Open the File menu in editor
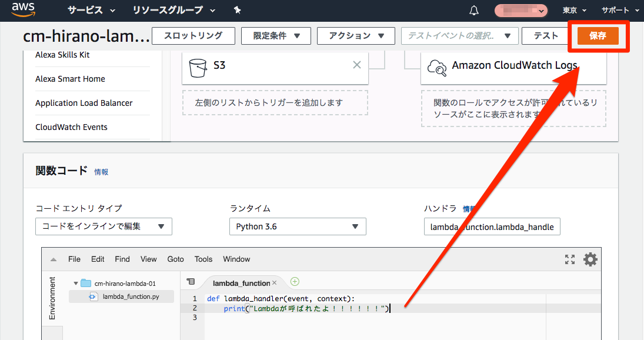This screenshot has height=340, width=644. pyautogui.click(x=74, y=259)
